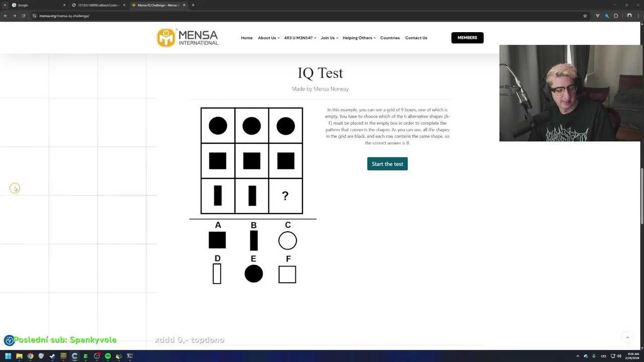Open the Windows Start menu
The image size is (644, 362).
pos(8,356)
